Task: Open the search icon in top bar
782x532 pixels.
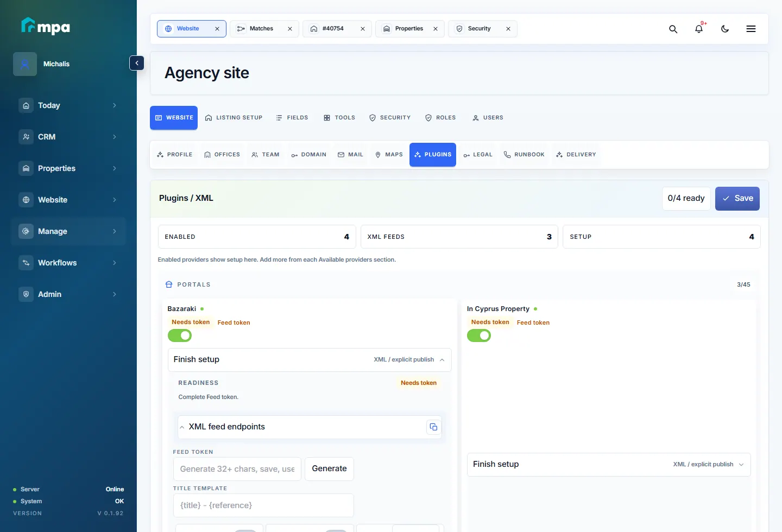Action: click(673, 29)
